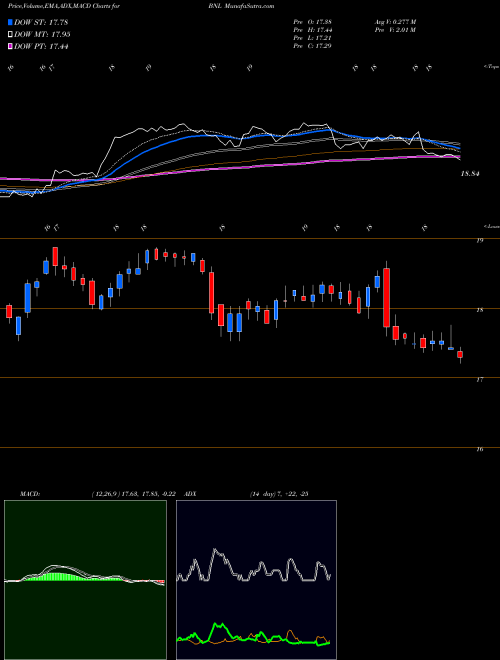Click the blue DOW ST legend swatch

pos(11,22)
